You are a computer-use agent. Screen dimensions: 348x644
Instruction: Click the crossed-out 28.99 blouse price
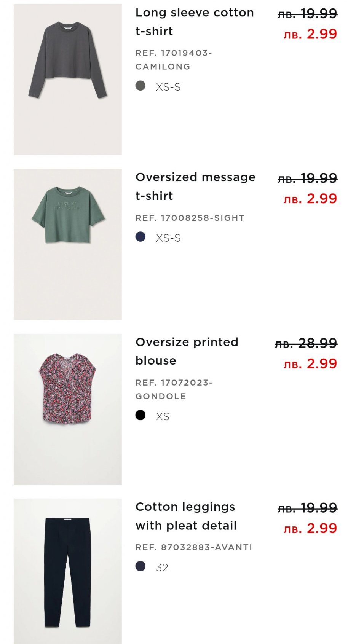click(306, 343)
